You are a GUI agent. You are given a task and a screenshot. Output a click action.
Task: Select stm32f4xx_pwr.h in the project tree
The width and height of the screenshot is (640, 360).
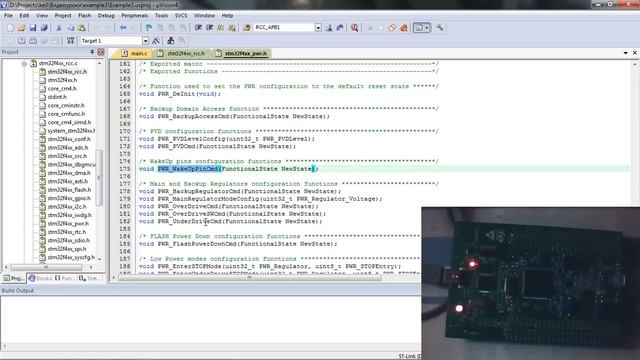pyautogui.click(x=68, y=224)
